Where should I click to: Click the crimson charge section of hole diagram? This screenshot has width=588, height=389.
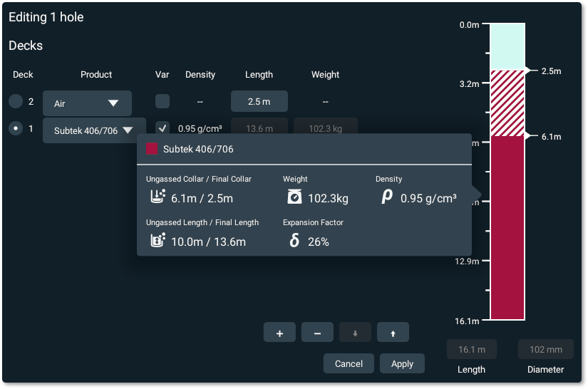507,228
